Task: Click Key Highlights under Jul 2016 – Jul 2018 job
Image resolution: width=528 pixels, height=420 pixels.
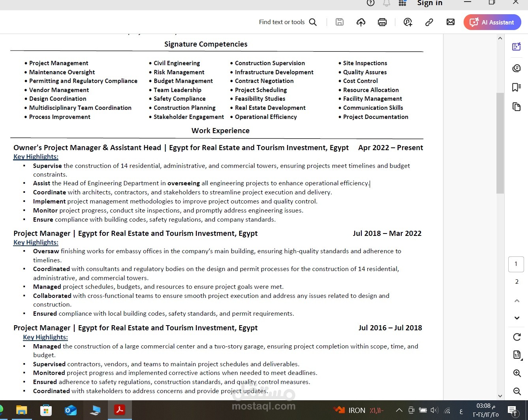Action: (45, 337)
